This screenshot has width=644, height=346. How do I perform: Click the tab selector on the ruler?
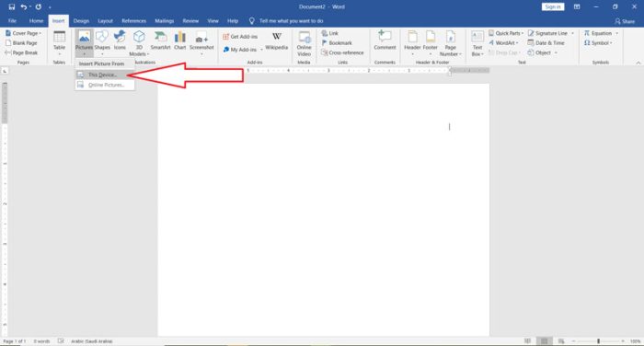click(x=5, y=71)
